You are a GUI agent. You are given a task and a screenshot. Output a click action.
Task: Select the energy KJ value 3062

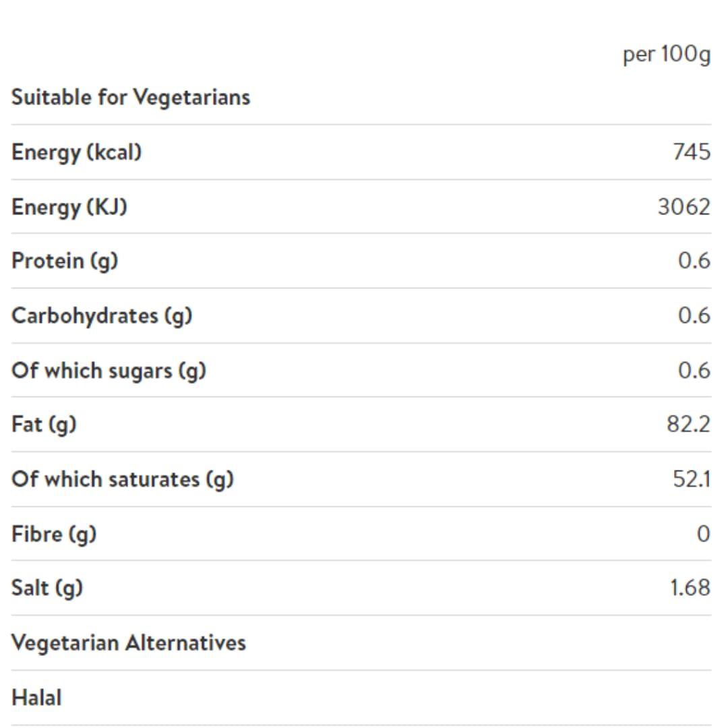(684, 207)
